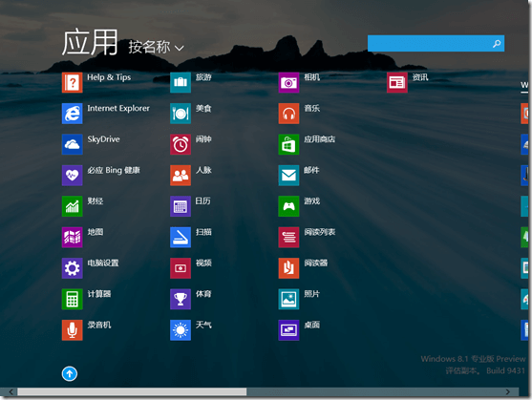This screenshot has height=400, width=532.
Task: Click the 电脑设置 text label
Action: coord(103,263)
